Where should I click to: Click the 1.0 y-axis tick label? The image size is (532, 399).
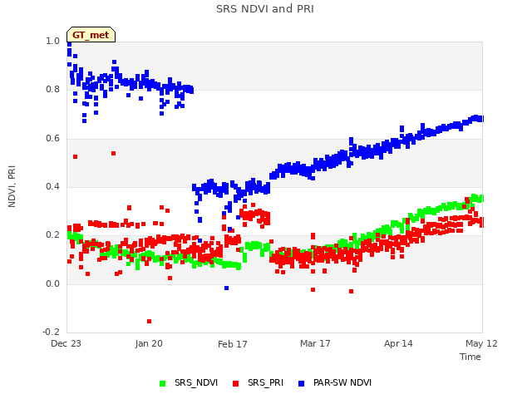point(52,41)
